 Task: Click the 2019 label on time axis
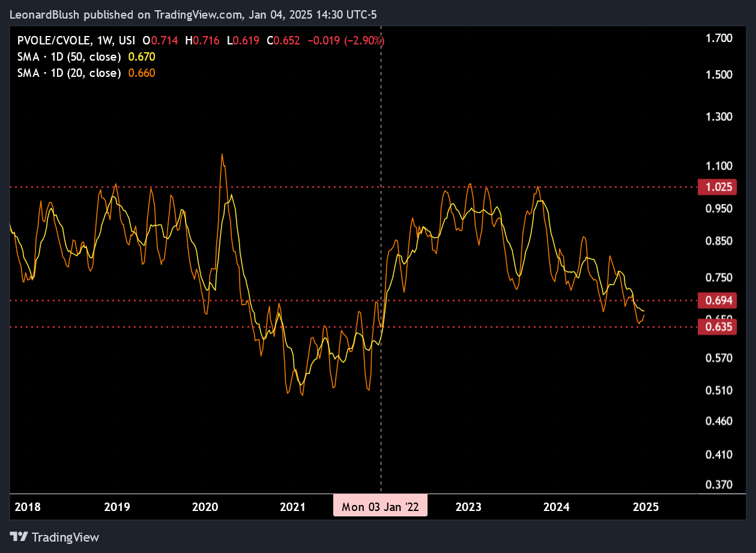116,507
